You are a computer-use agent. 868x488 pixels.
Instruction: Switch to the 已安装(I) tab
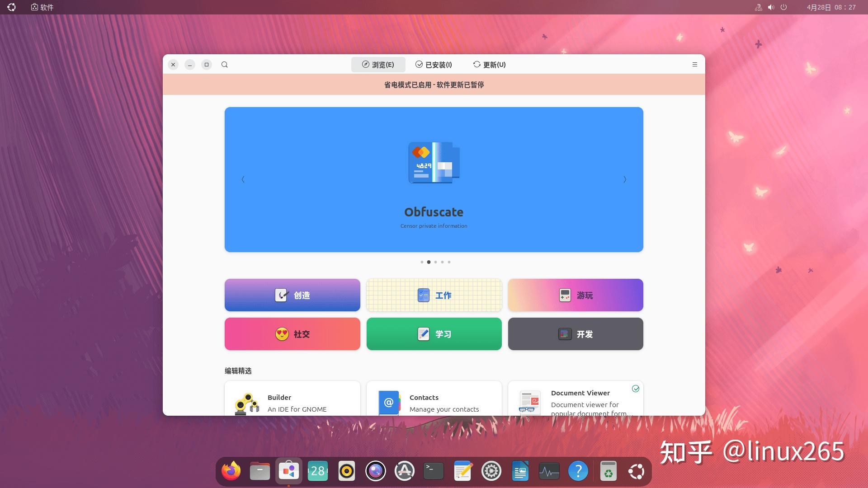(x=434, y=65)
